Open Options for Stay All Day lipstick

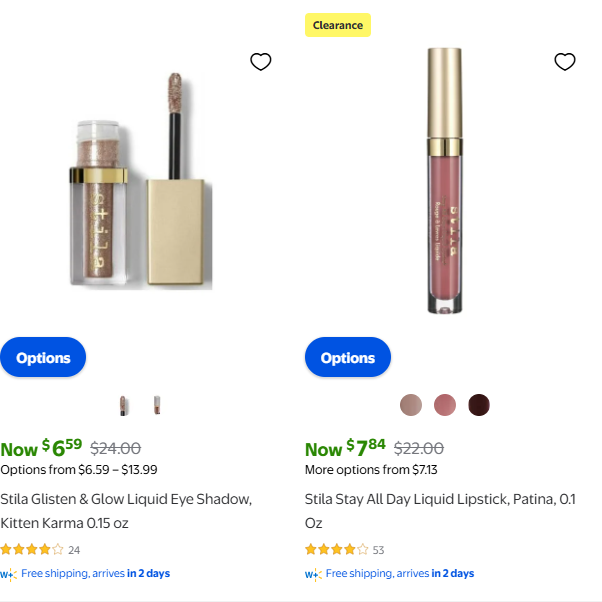347,358
